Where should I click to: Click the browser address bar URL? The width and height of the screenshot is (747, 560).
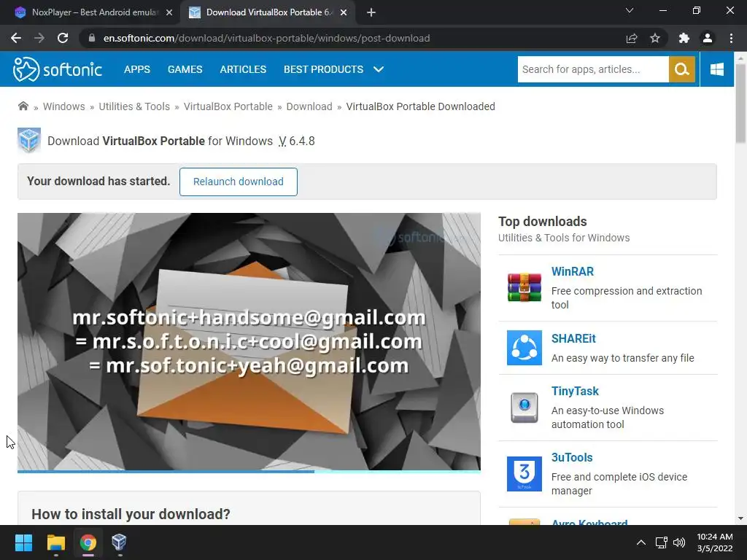pos(266,38)
